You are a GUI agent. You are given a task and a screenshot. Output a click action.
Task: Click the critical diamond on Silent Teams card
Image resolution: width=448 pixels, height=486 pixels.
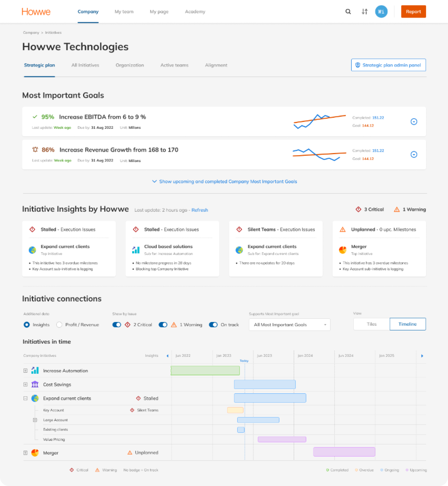point(239,229)
